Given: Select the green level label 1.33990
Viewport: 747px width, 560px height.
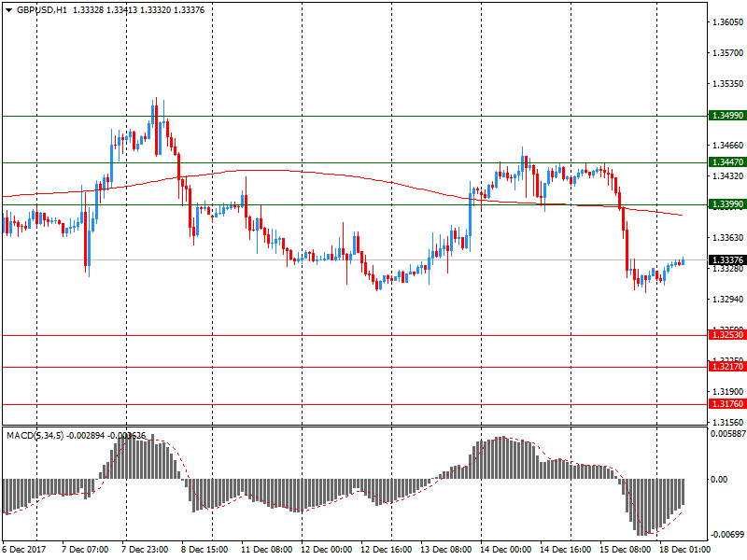Looking at the screenshot, I should pyautogui.click(x=727, y=204).
